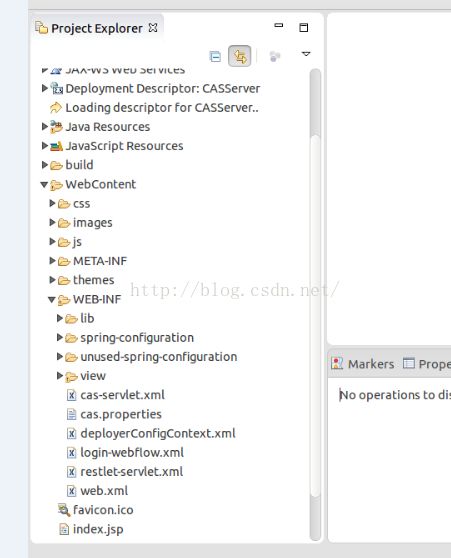Toggle Link with Editor button
Viewport: 451px width, 558px height.
pos(240,56)
